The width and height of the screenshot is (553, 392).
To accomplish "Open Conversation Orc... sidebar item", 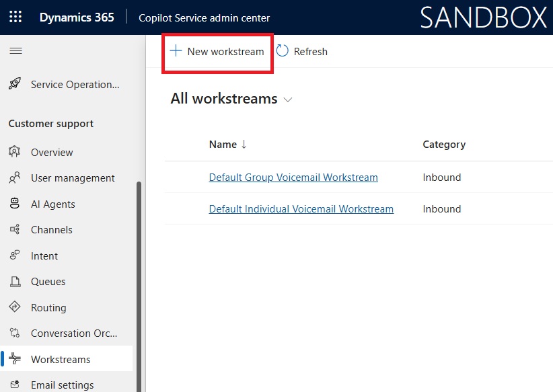I will click(74, 333).
